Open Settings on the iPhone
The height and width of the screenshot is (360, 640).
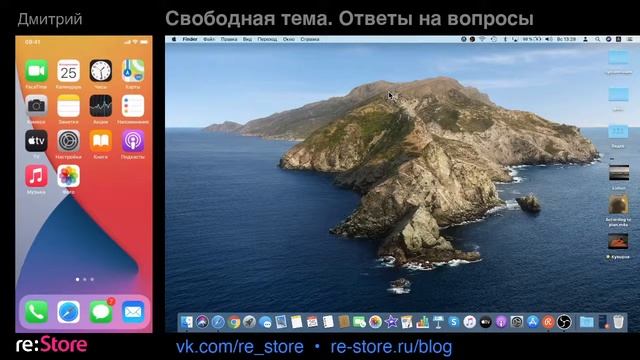[x=69, y=141]
